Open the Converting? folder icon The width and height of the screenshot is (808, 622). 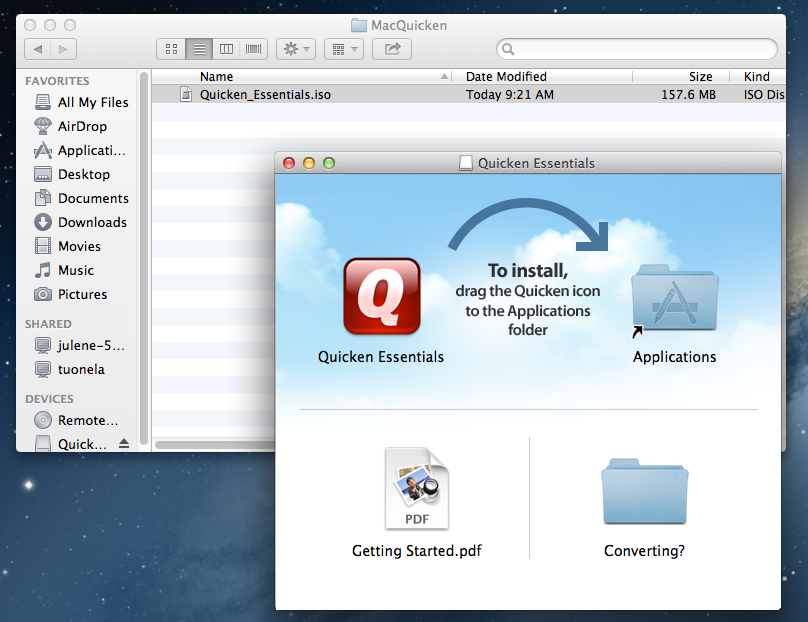click(x=645, y=491)
